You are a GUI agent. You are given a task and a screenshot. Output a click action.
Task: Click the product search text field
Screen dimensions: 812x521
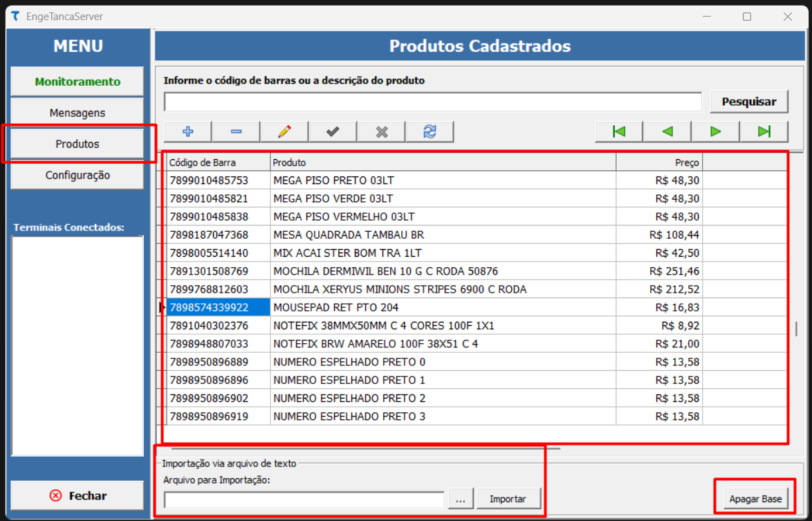tap(433, 102)
